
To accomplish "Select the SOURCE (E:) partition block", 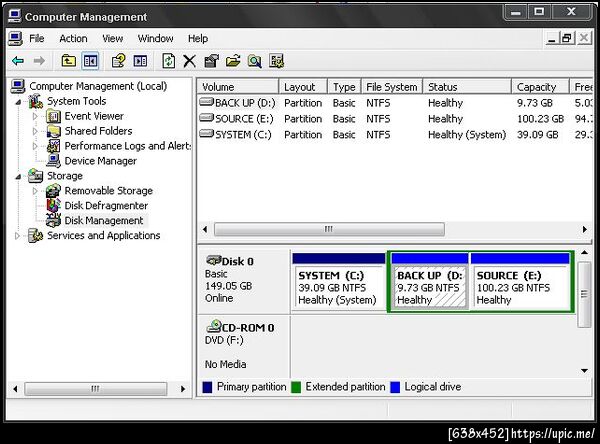I will click(x=520, y=281).
